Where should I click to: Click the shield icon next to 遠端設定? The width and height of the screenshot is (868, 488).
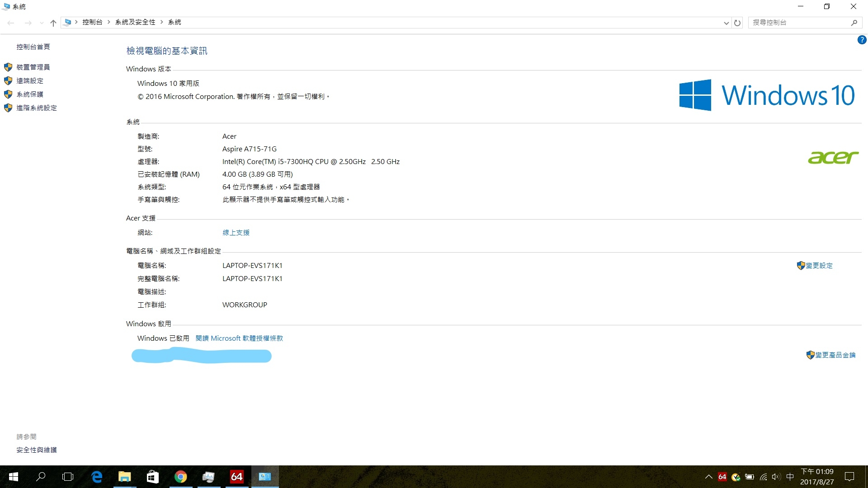tap(8, 81)
